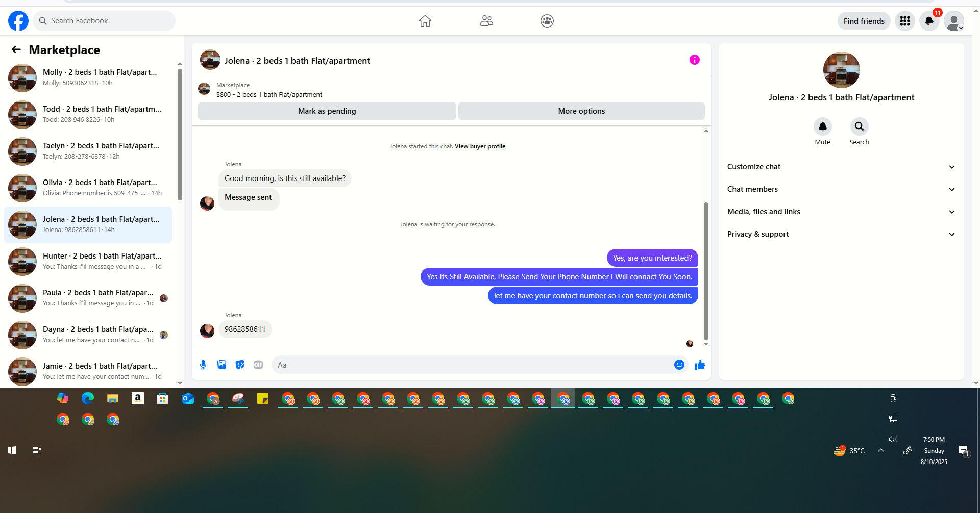The width and height of the screenshot is (980, 513).
Task: Open Paula's Marketplace conversation
Action: tap(88, 298)
